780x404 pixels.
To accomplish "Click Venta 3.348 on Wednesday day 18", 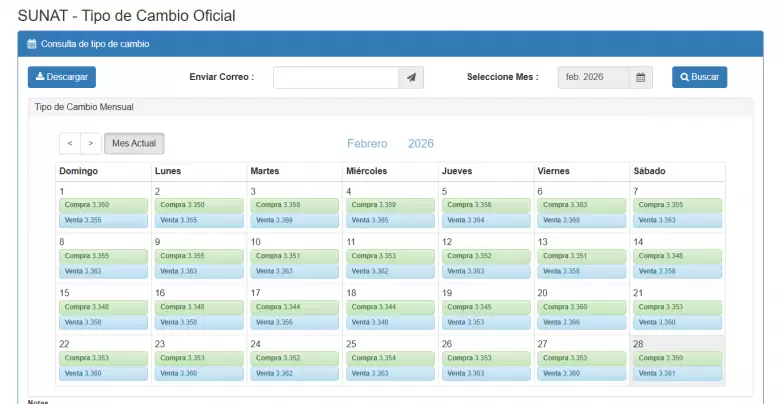I will 389,322.
